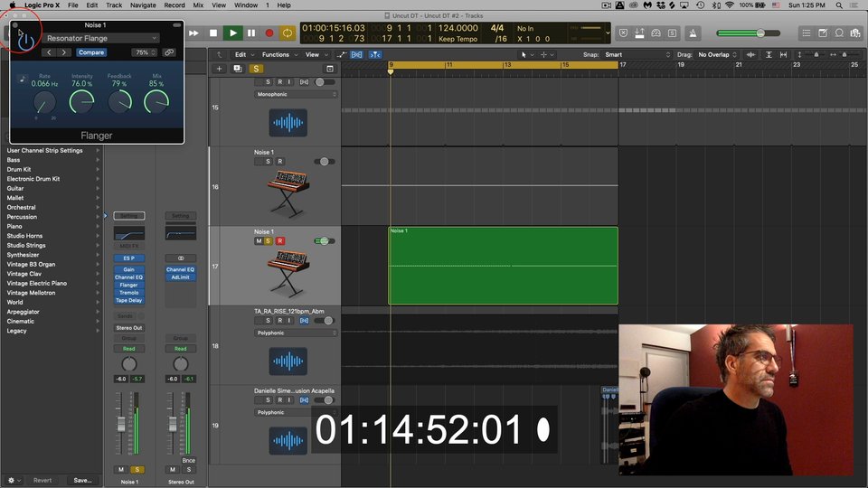Open the File menu
Screen dimensions: 868x488
pyautogui.click(x=73, y=5)
